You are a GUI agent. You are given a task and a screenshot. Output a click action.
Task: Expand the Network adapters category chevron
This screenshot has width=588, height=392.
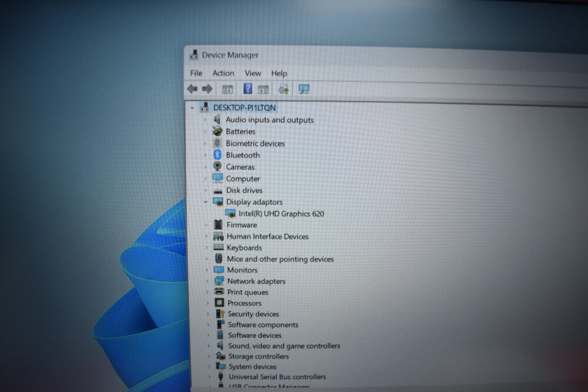207,281
